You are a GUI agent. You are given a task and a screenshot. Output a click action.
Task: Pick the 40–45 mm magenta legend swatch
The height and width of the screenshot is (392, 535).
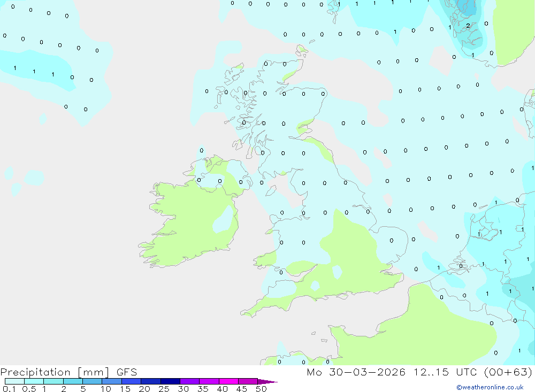[228, 381]
